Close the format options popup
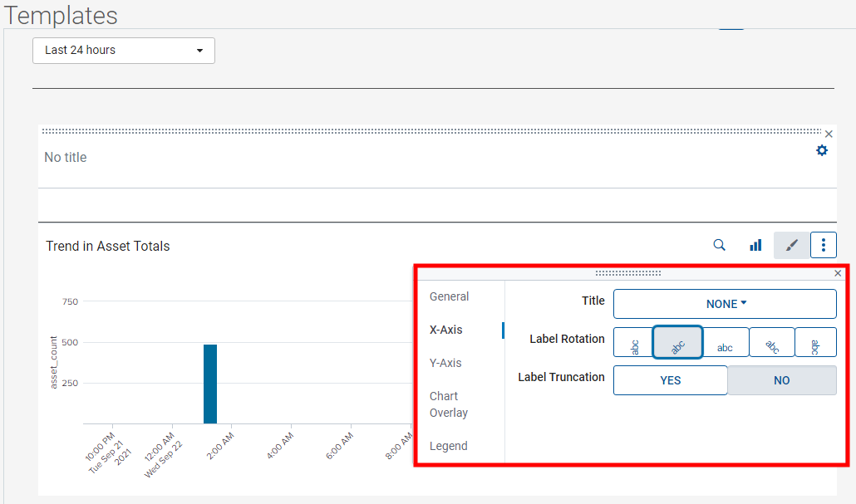The image size is (856, 504). pyautogui.click(x=838, y=273)
